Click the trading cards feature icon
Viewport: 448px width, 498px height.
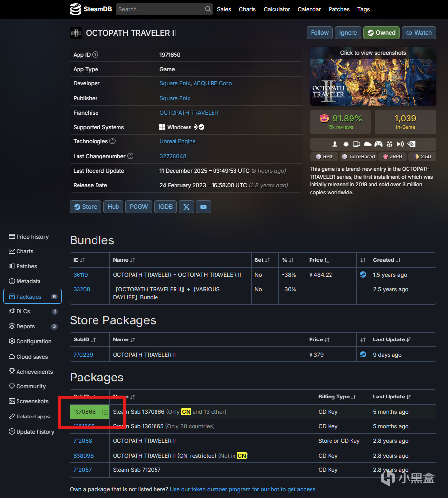[x=356, y=144]
